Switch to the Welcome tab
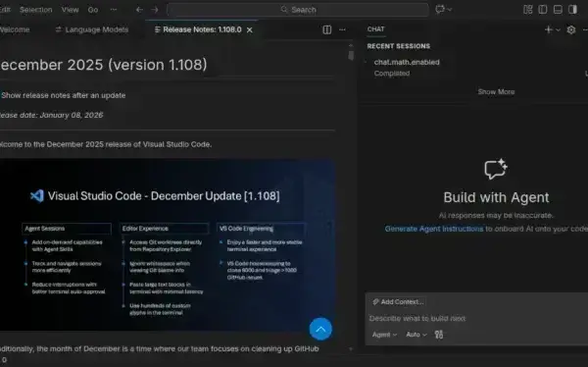This screenshot has width=588, height=367. [x=15, y=29]
